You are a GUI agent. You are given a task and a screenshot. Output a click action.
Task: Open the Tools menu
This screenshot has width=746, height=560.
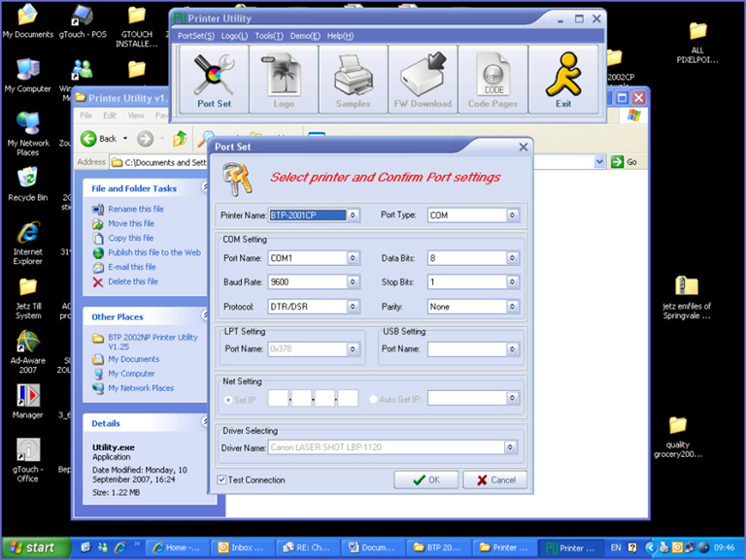[268, 36]
